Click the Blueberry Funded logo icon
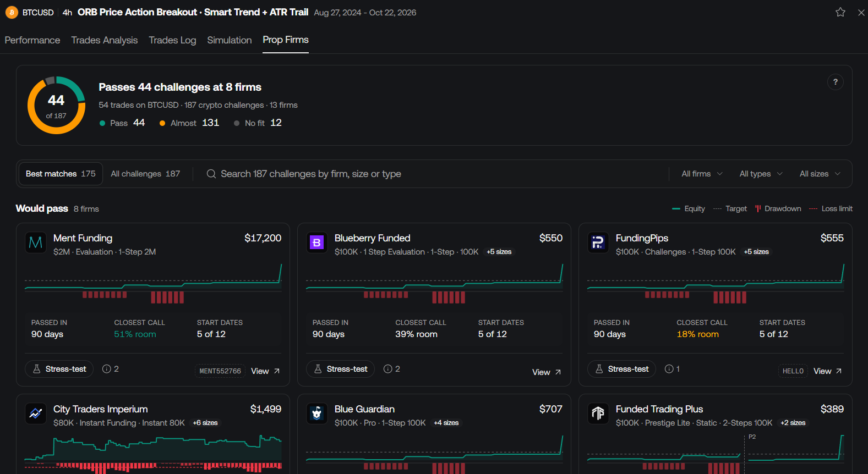Image resolution: width=868 pixels, height=474 pixels. 317,242
